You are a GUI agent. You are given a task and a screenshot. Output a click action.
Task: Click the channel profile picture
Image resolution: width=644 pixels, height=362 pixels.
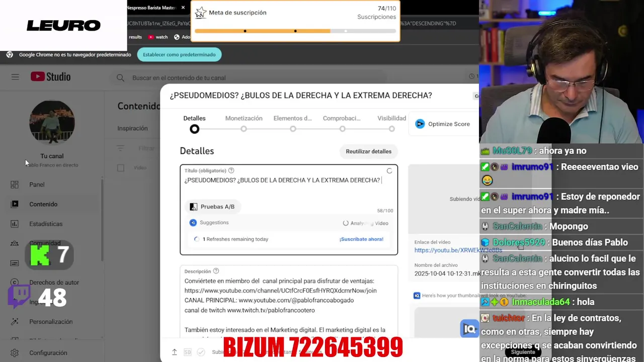[x=52, y=123]
